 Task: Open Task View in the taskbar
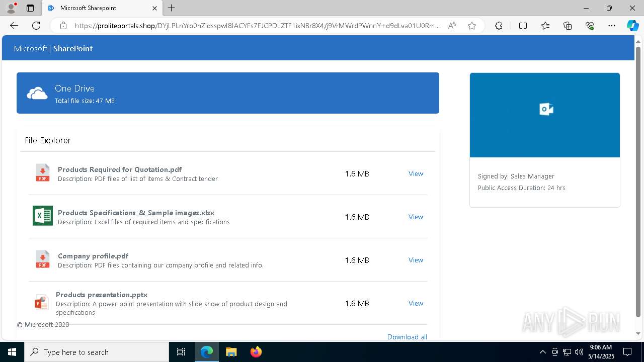click(x=181, y=352)
